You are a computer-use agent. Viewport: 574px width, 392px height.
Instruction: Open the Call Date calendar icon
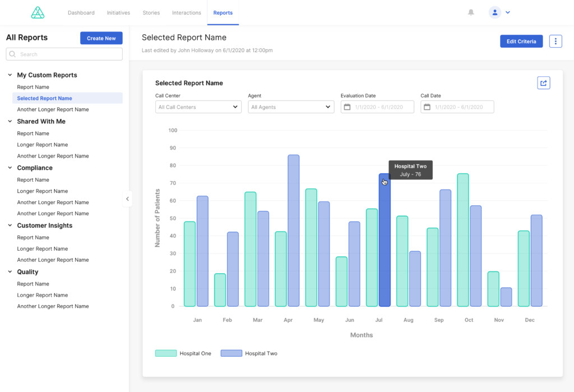pos(428,107)
